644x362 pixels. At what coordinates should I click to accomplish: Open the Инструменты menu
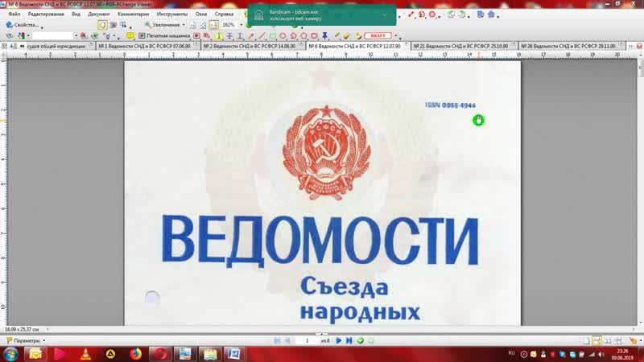click(x=172, y=14)
